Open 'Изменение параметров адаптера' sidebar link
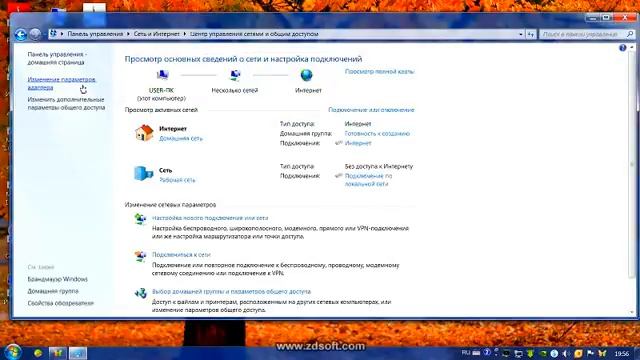The width and height of the screenshot is (640, 360). [61, 83]
